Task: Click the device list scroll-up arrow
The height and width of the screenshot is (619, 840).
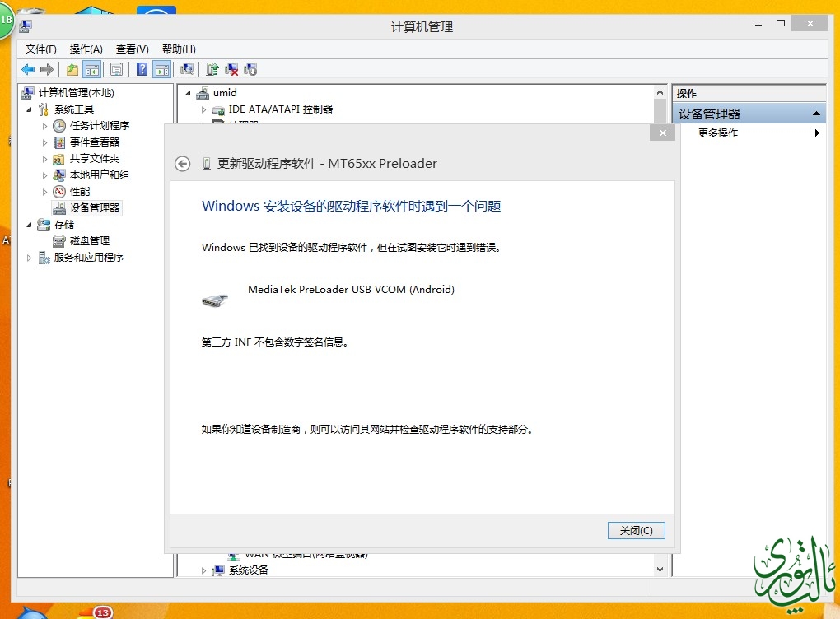Action: 660,93
